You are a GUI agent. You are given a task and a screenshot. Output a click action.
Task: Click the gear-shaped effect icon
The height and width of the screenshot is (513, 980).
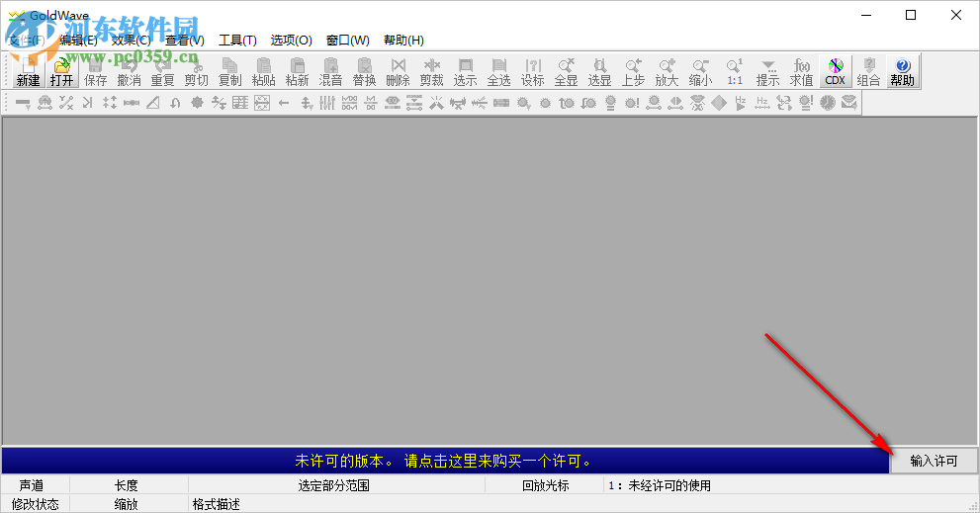pos(197,103)
